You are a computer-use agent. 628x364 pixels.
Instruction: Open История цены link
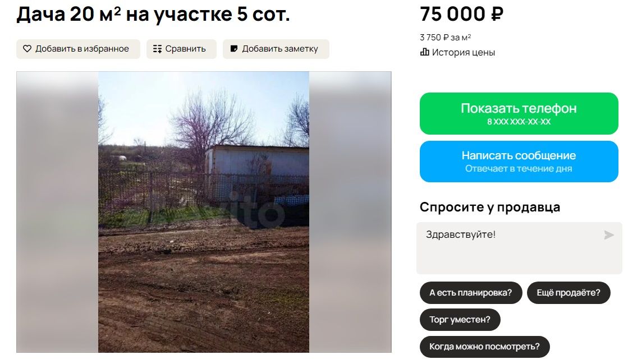458,53
